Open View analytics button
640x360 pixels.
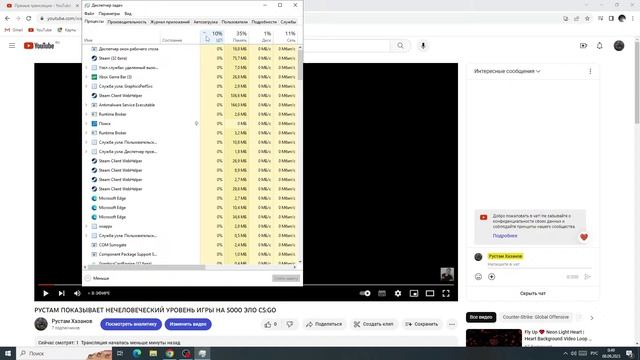pyautogui.click(x=131, y=324)
